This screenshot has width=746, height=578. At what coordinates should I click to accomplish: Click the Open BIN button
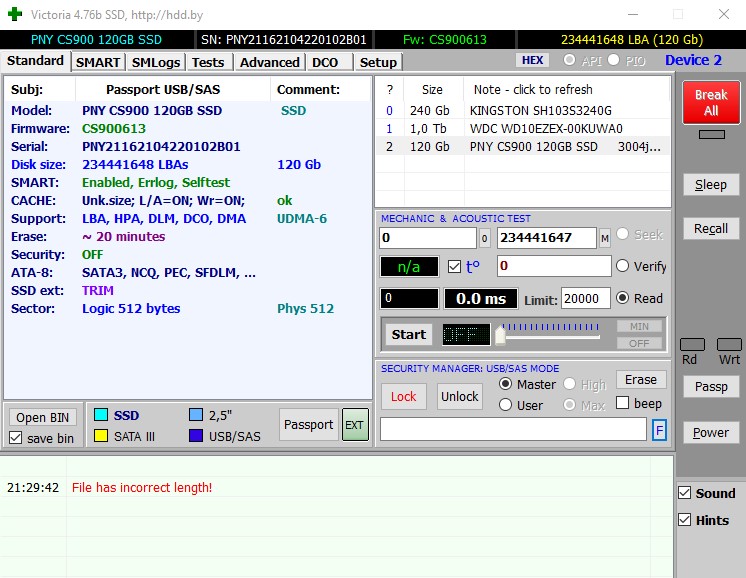(x=43, y=417)
